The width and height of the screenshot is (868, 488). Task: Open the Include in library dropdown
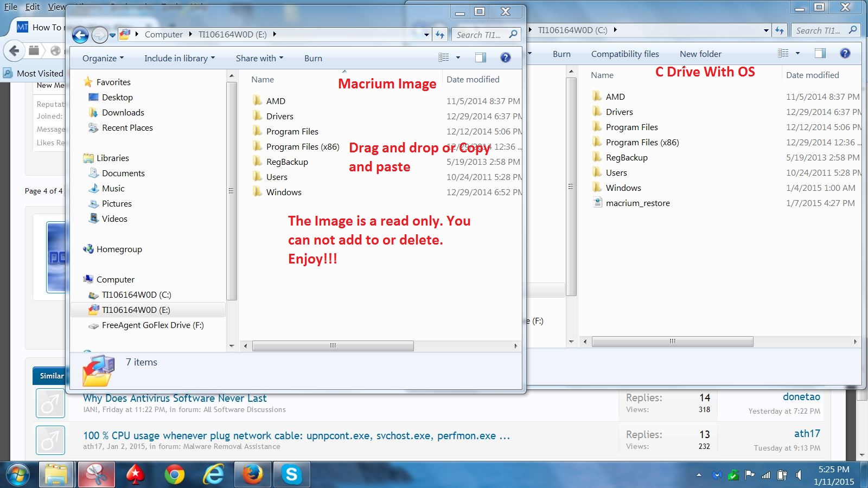pyautogui.click(x=180, y=58)
